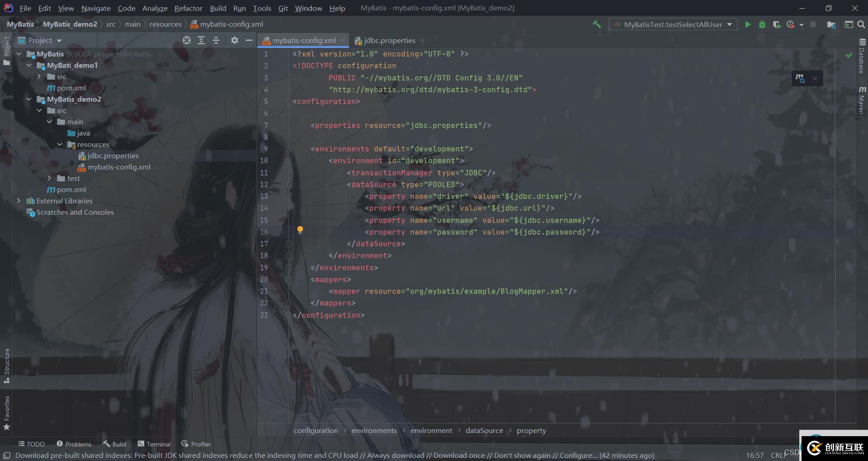Select mybatis-config.xml in project tree
Screen dimensions: 868x461
tap(118, 167)
